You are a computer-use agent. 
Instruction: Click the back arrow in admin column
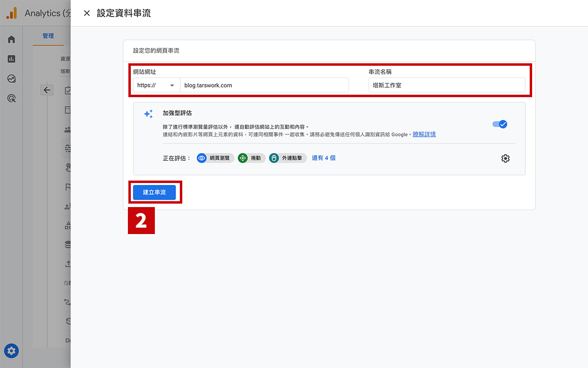pyautogui.click(x=47, y=90)
